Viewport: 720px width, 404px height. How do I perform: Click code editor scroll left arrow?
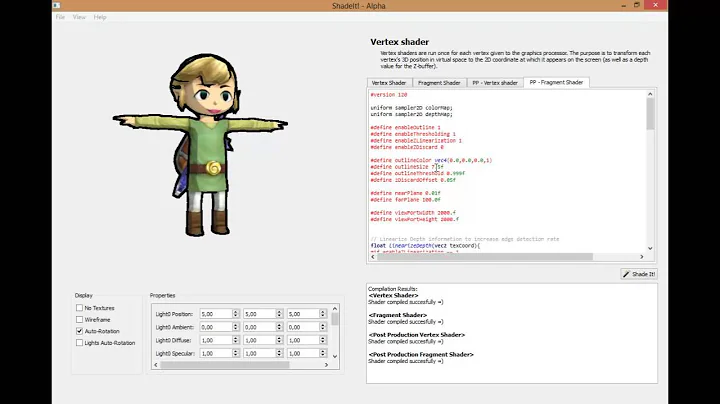click(x=373, y=257)
